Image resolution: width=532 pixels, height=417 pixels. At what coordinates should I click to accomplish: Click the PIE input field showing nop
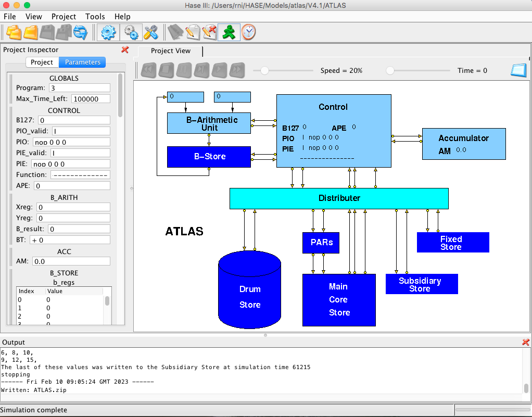(x=71, y=164)
